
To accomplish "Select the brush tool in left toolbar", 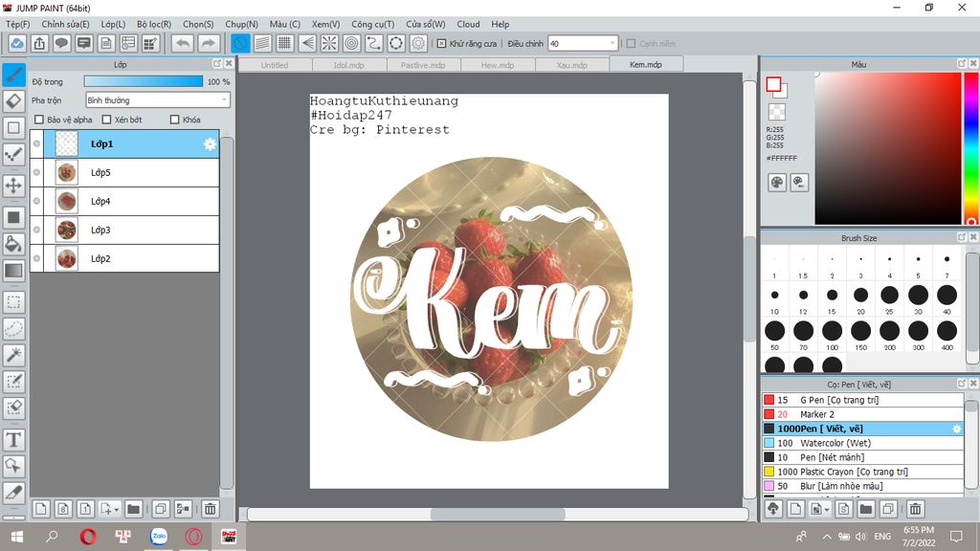I will tap(13, 75).
